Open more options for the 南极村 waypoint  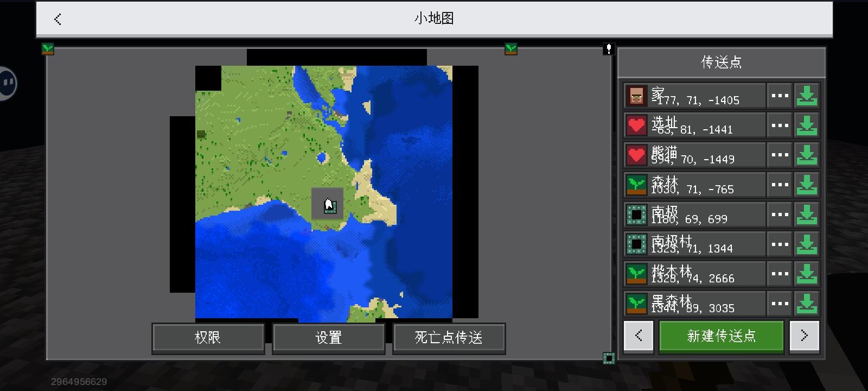(x=780, y=244)
